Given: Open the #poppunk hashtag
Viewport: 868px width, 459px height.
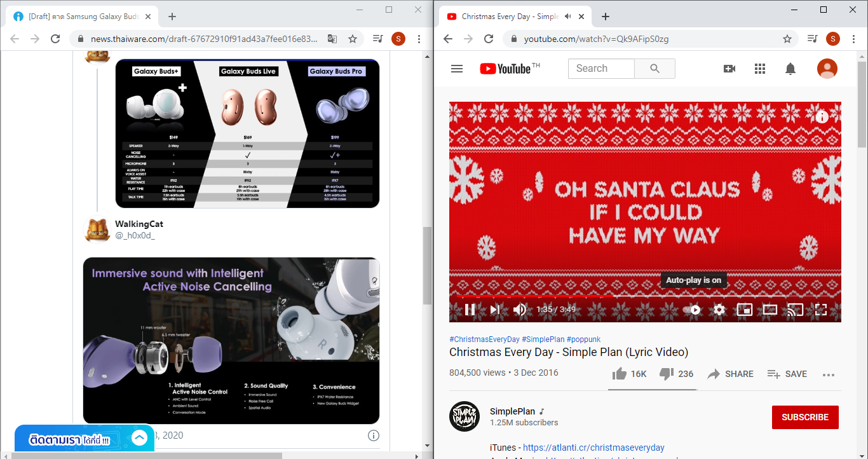Looking at the screenshot, I should coord(583,339).
